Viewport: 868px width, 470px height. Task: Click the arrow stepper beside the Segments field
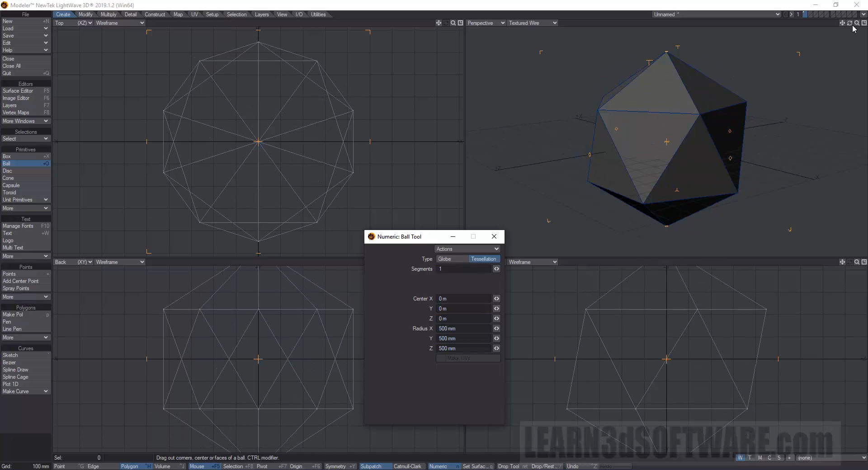pyautogui.click(x=496, y=269)
